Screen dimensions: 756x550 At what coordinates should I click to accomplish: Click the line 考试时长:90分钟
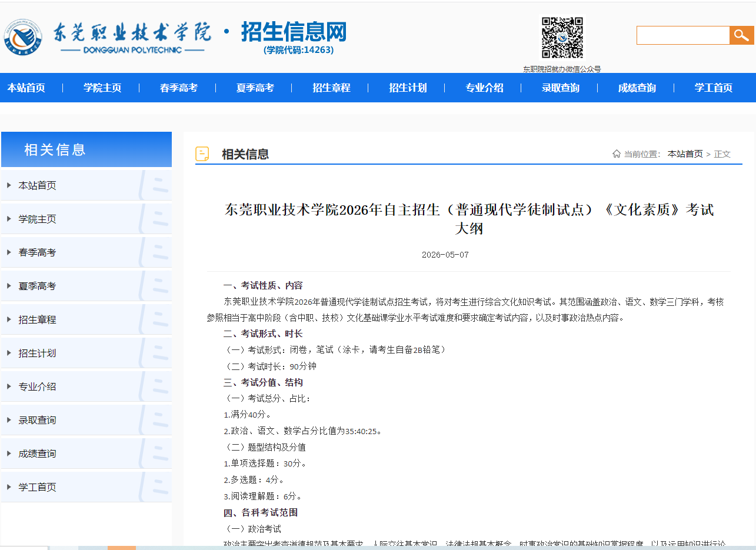(270, 366)
